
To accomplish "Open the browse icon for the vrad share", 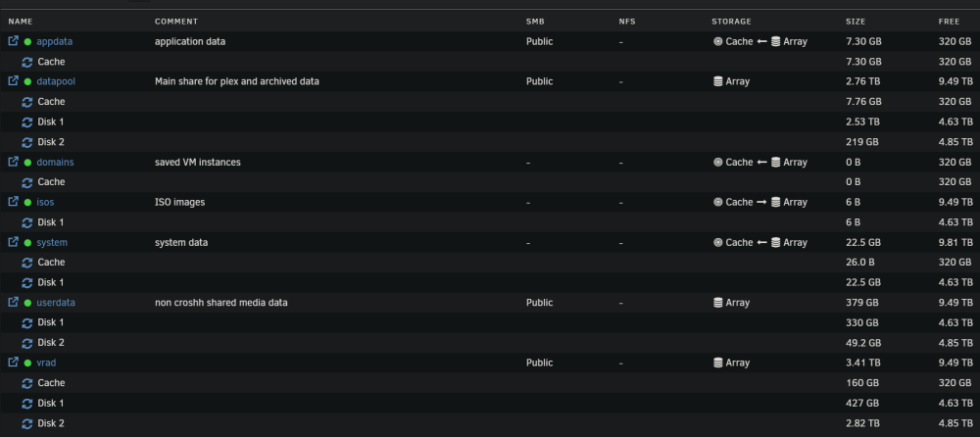I will [x=13, y=362].
